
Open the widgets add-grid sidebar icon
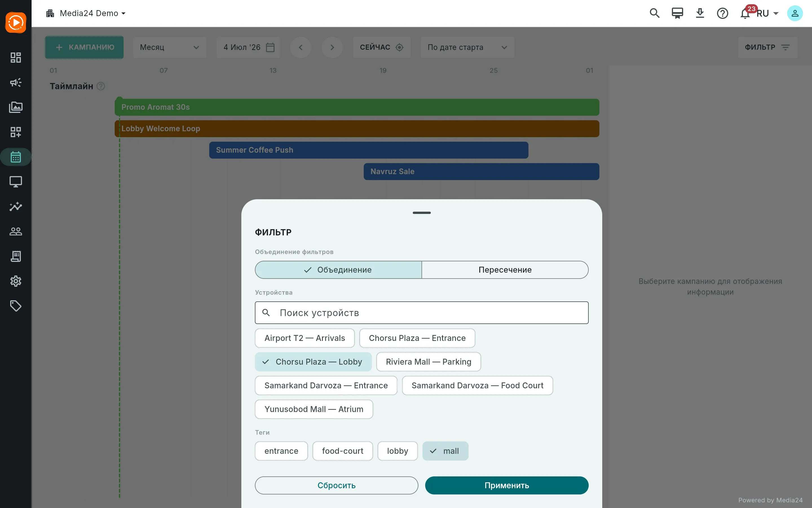click(16, 132)
